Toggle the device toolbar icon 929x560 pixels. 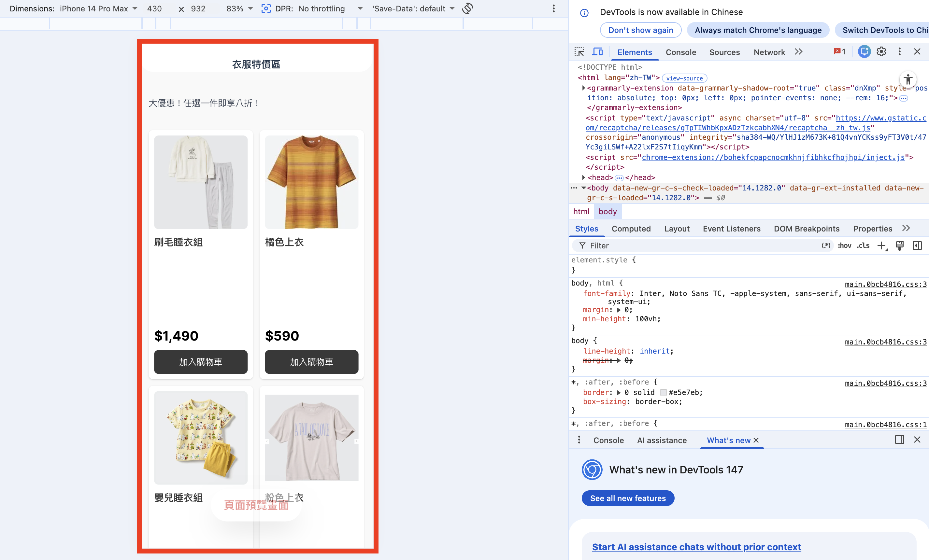598,52
